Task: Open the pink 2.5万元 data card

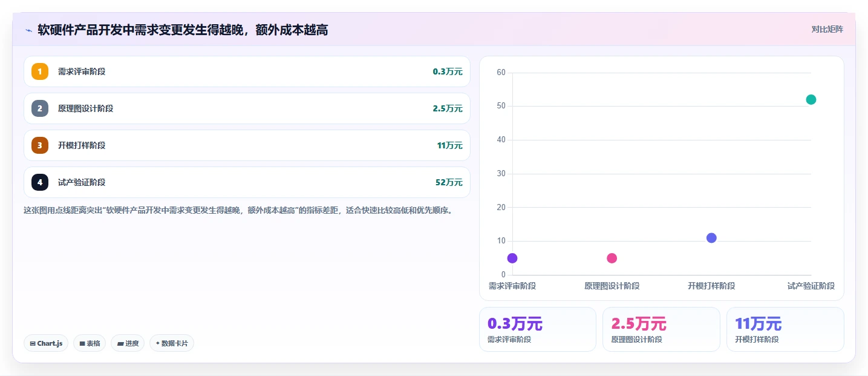Action: (x=661, y=329)
